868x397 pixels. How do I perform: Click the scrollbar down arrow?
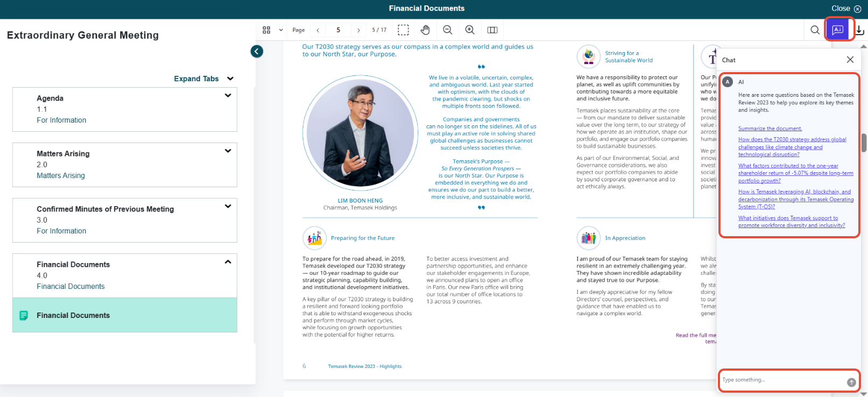click(x=864, y=393)
